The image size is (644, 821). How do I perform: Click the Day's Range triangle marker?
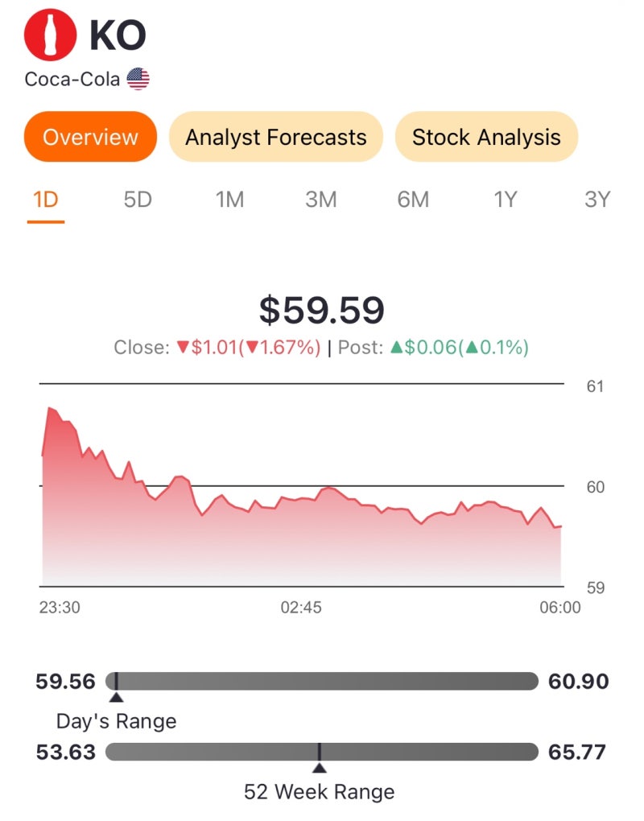[116, 697]
